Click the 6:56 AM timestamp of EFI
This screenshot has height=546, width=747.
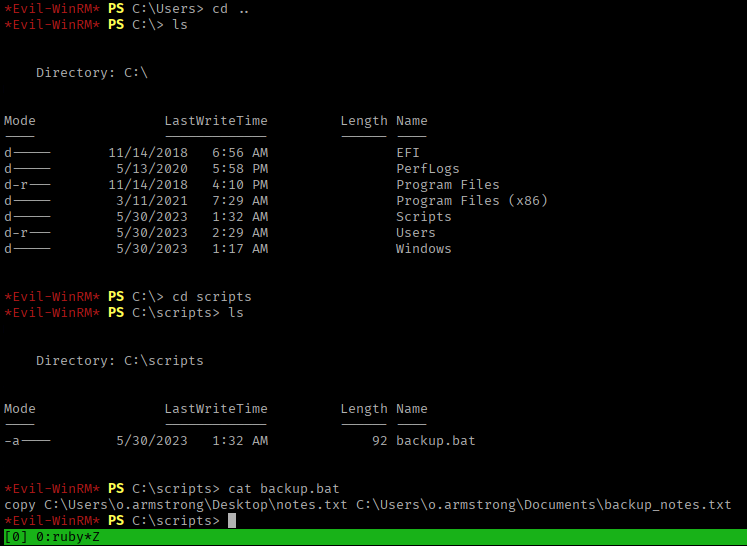[x=240, y=153]
